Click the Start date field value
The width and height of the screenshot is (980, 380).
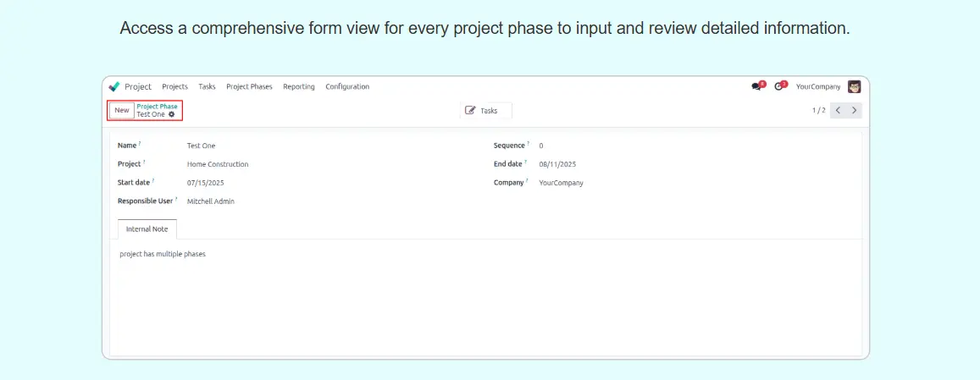pyautogui.click(x=206, y=183)
